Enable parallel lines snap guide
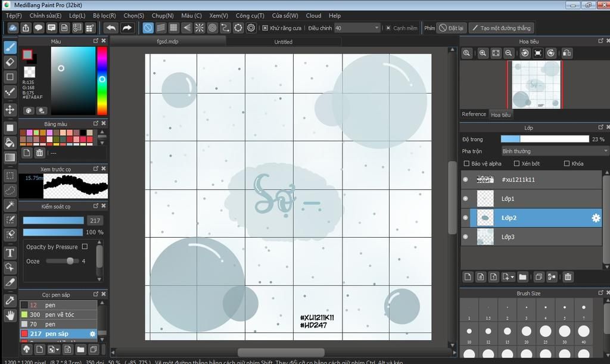The width and height of the screenshot is (610, 364). pyautogui.click(x=161, y=28)
